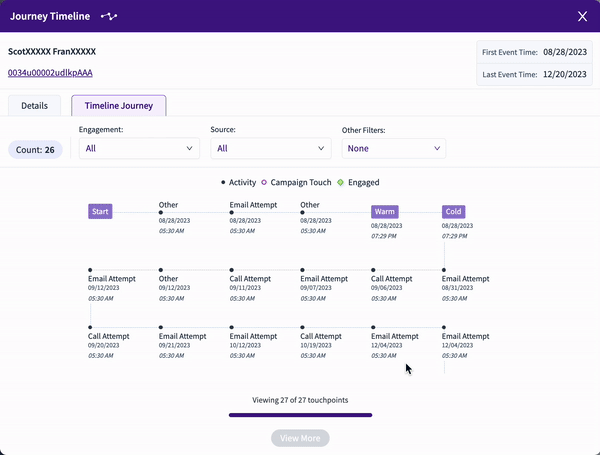Click the Call Attempt dot on 09/11/2023

pos(232,270)
